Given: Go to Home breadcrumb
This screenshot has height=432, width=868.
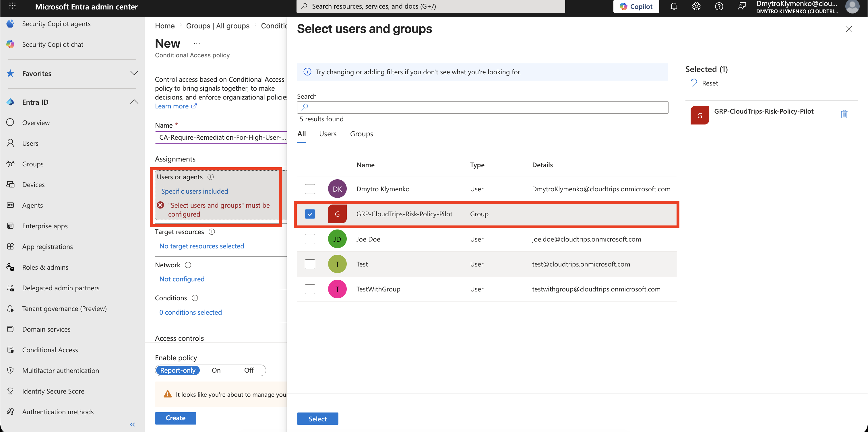Looking at the screenshot, I should pyautogui.click(x=164, y=26).
